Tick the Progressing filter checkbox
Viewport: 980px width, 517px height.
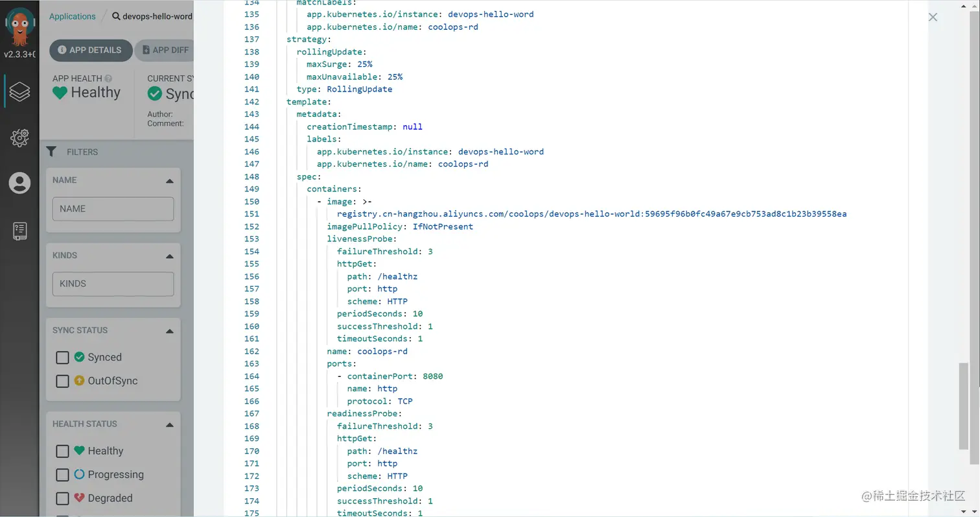[62, 475]
